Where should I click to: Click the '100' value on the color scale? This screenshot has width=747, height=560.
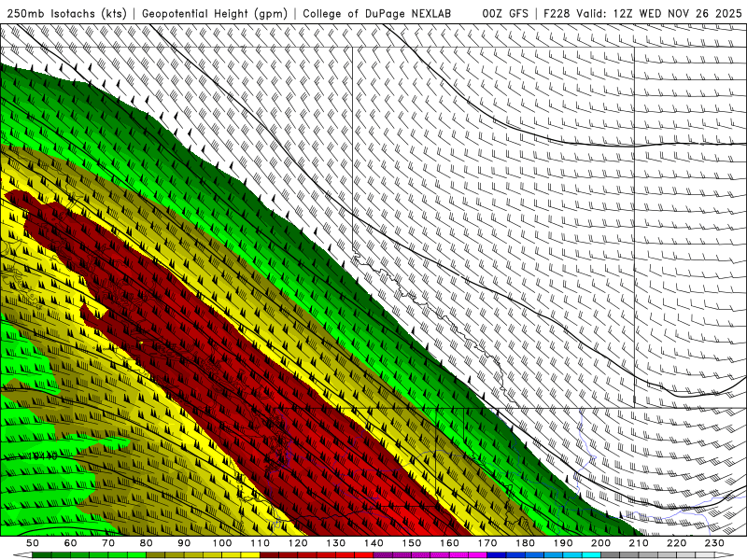(x=222, y=543)
